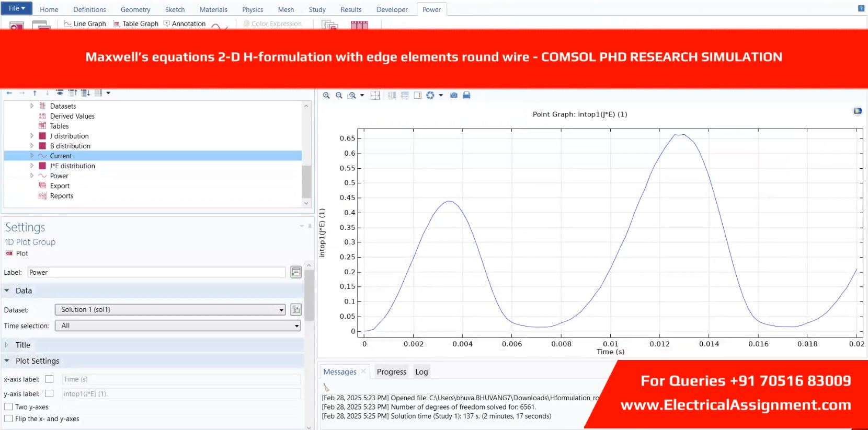
Task: Open Model Builder tree view dropdown arrow
Action: (x=108, y=93)
